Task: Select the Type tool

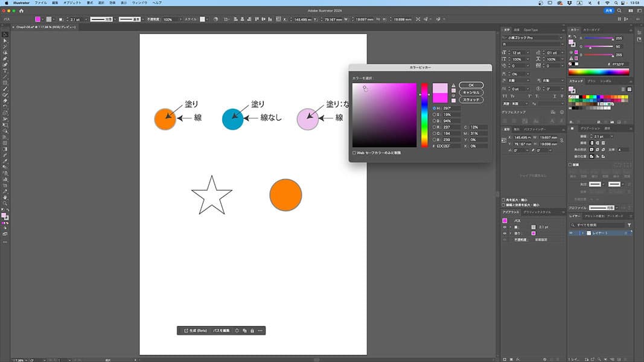Action: click(x=5, y=71)
